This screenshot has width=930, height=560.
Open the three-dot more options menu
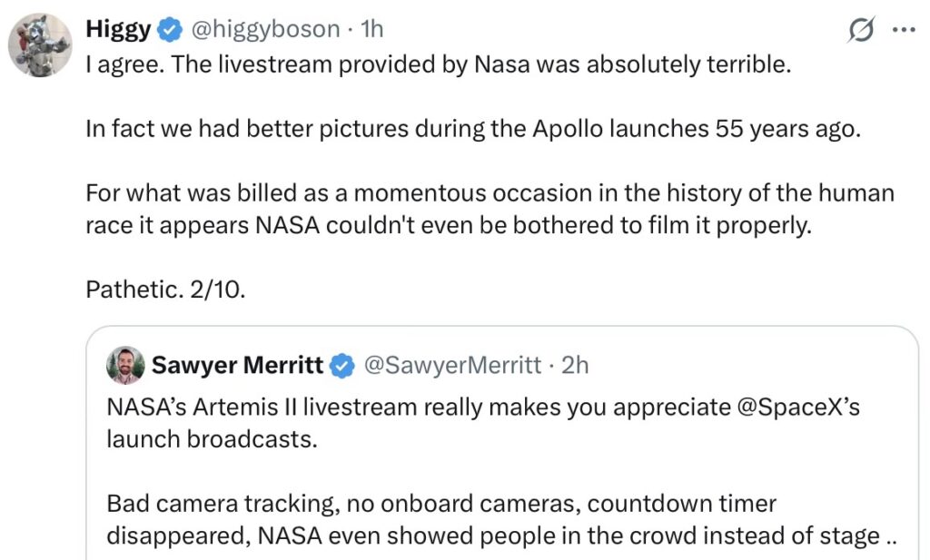pos(905,29)
